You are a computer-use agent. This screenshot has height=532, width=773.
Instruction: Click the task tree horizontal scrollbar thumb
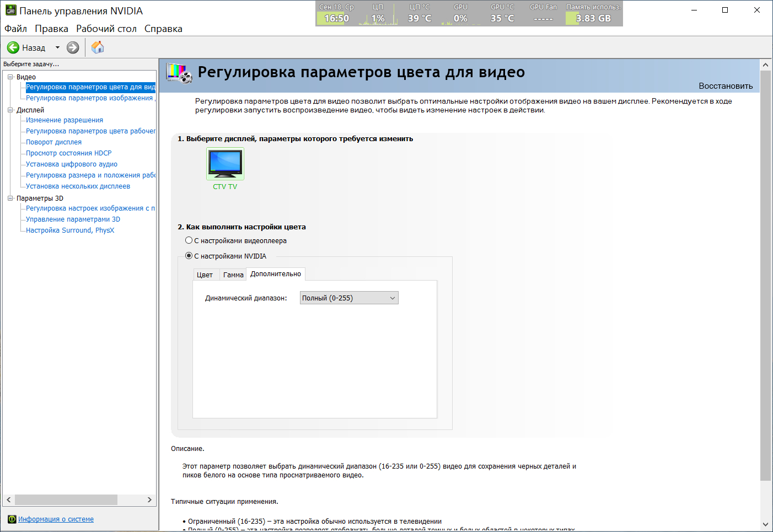point(66,499)
